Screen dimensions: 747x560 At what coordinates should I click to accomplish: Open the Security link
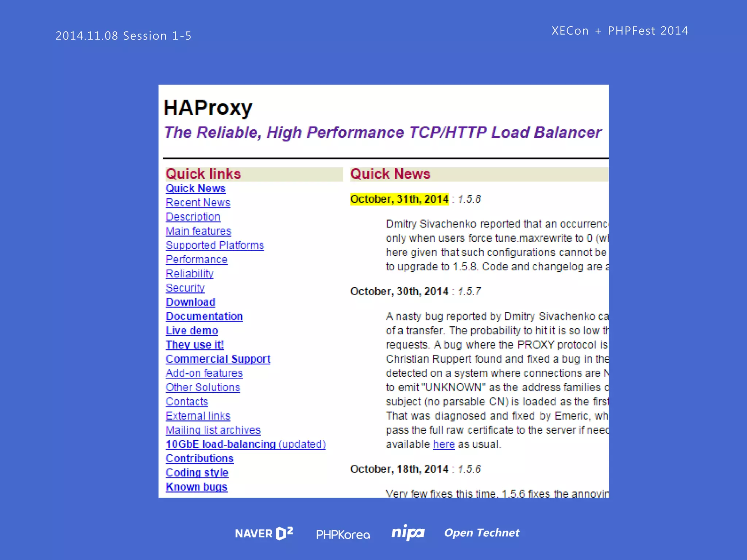point(185,288)
